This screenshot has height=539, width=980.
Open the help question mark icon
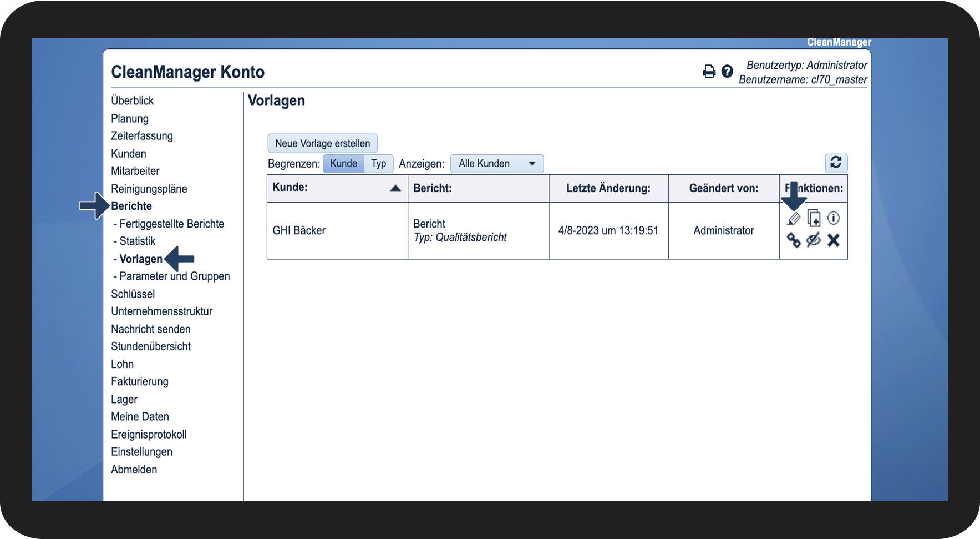727,72
